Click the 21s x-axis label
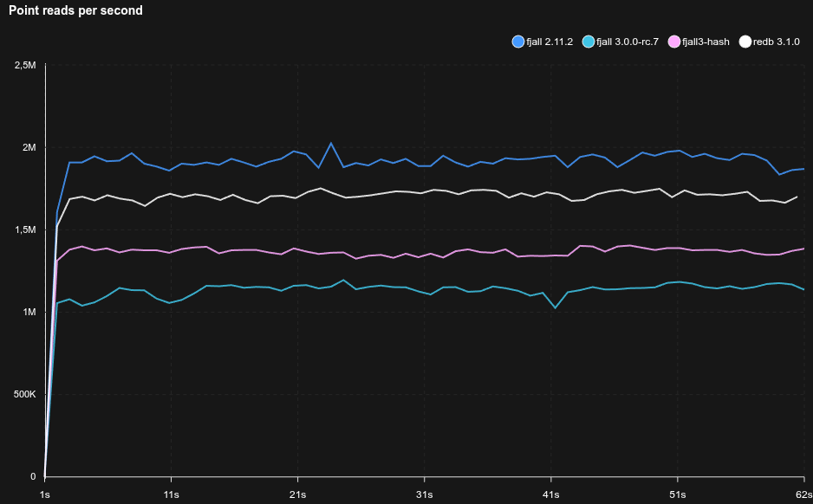This screenshot has width=813, height=504. [297, 494]
